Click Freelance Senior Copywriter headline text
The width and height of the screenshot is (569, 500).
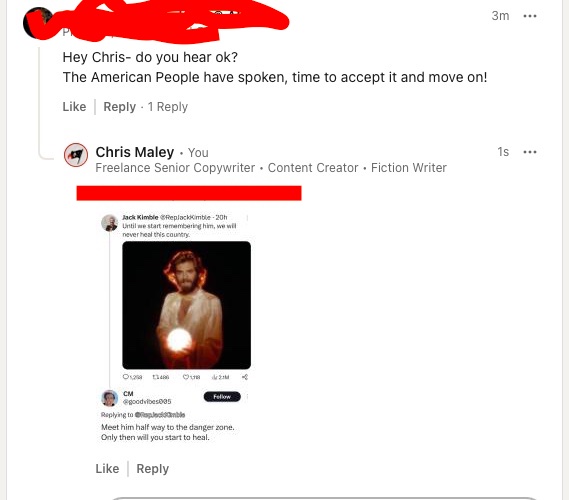point(175,168)
